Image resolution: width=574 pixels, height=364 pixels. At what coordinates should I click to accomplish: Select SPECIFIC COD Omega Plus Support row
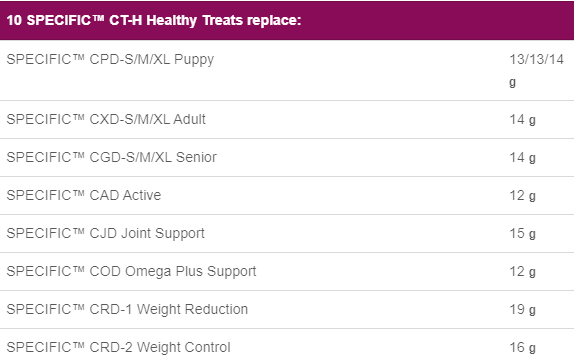287,272
